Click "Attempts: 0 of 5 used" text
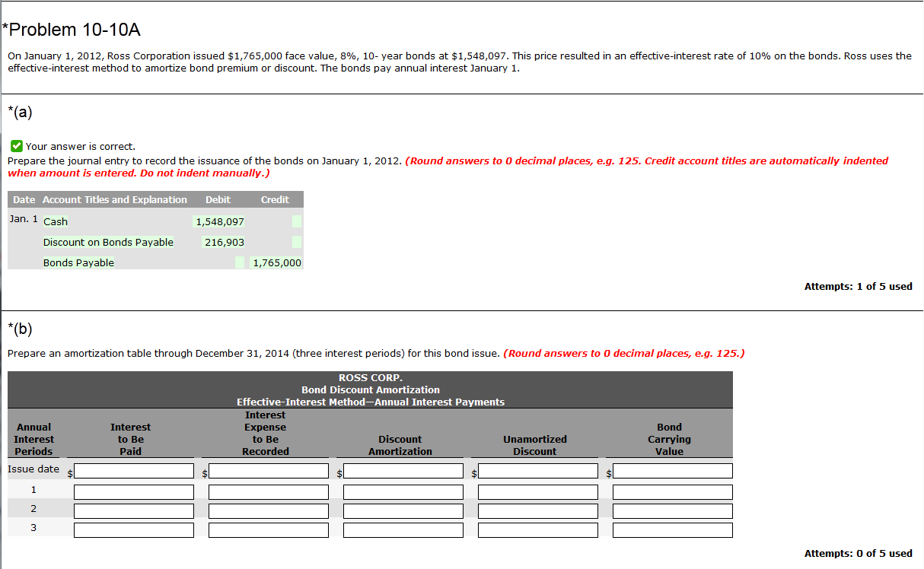 point(858,553)
